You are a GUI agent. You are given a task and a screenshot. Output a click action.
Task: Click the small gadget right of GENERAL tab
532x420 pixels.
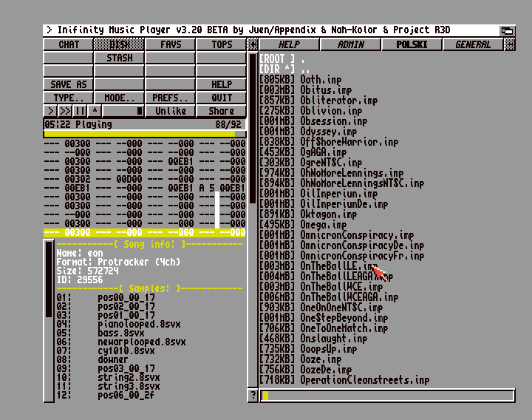tap(510, 44)
